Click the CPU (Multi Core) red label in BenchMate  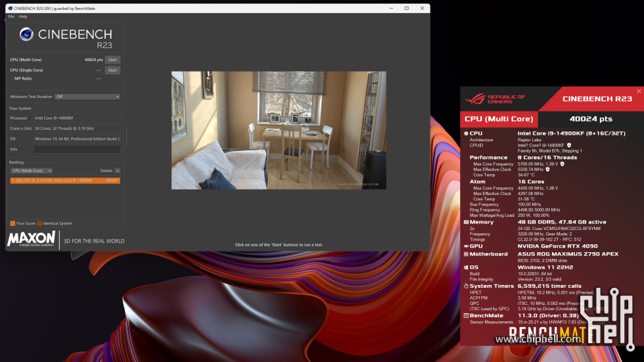coord(499,119)
